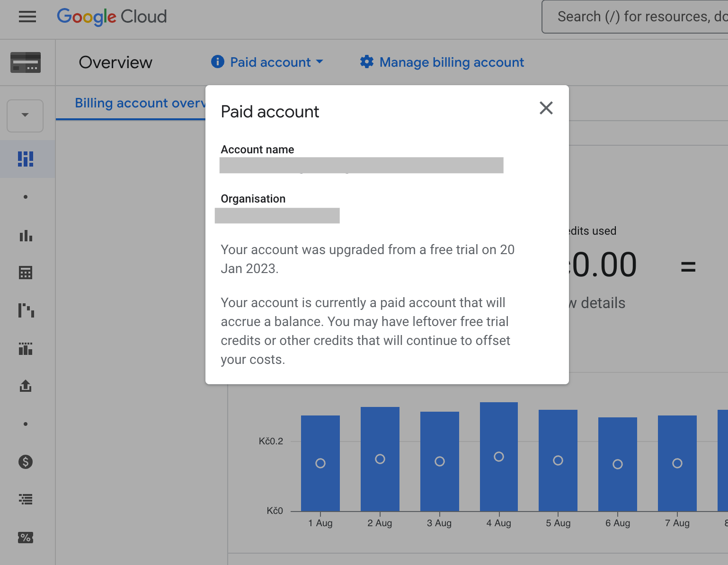The height and width of the screenshot is (565, 728).
Task: Click Manage billing account link
Action: tap(442, 62)
